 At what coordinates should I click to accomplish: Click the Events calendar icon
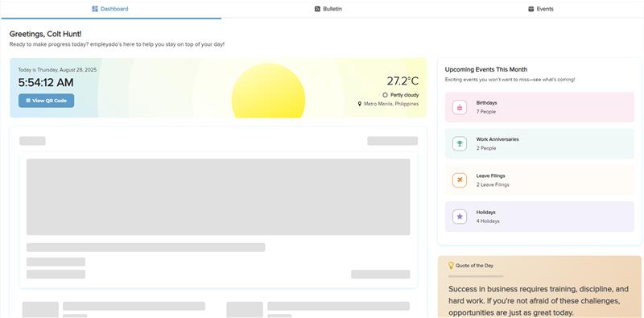[531, 9]
